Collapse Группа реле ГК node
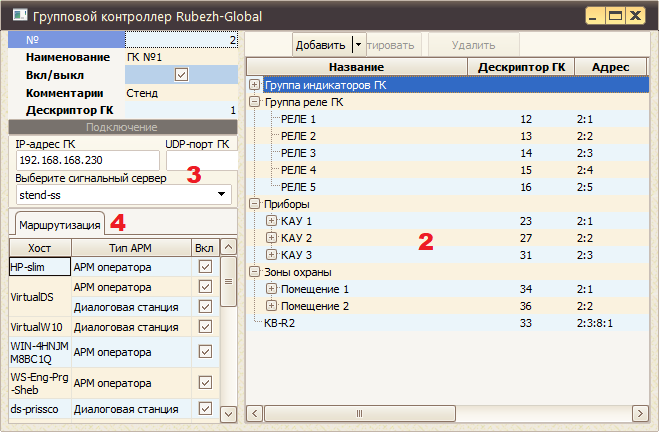The image size is (659, 432). 254,102
